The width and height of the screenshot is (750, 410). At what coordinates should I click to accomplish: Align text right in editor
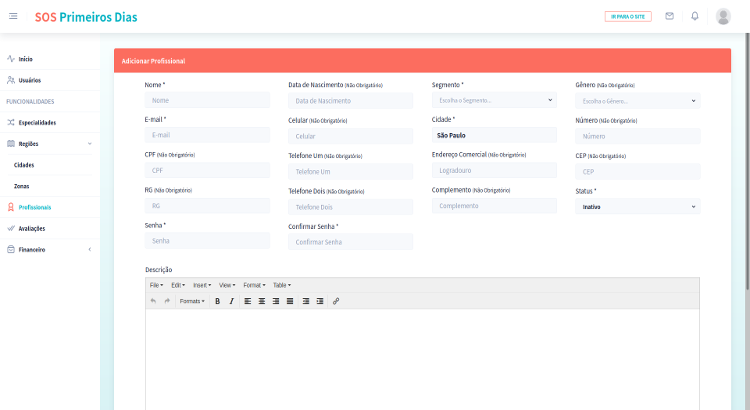[x=276, y=301]
